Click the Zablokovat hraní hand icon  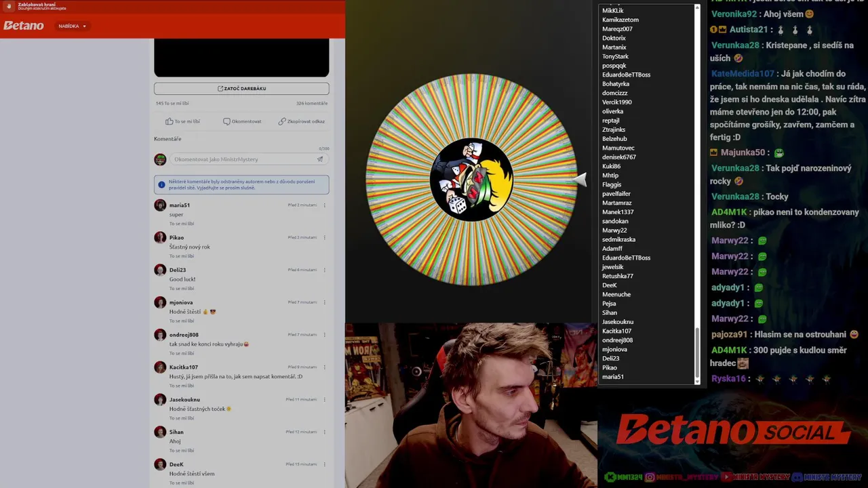[9, 7]
